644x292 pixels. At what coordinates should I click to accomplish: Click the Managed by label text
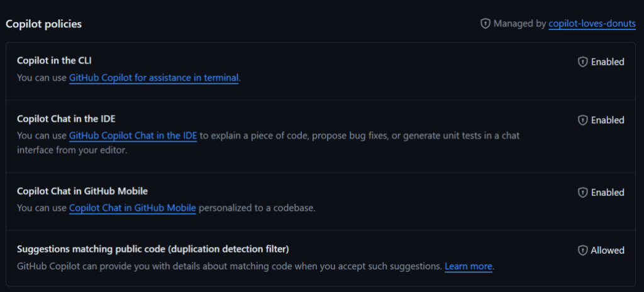click(x=519, y=24)
